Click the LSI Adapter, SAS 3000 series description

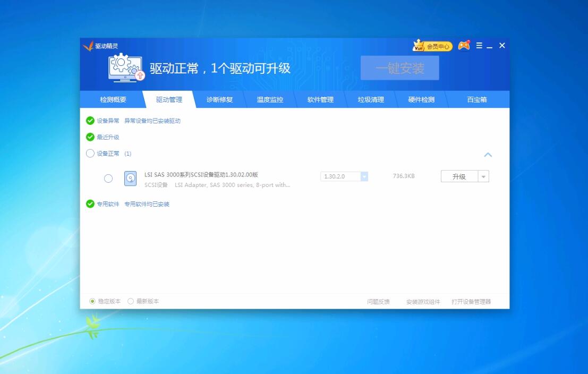coord(232,185)
